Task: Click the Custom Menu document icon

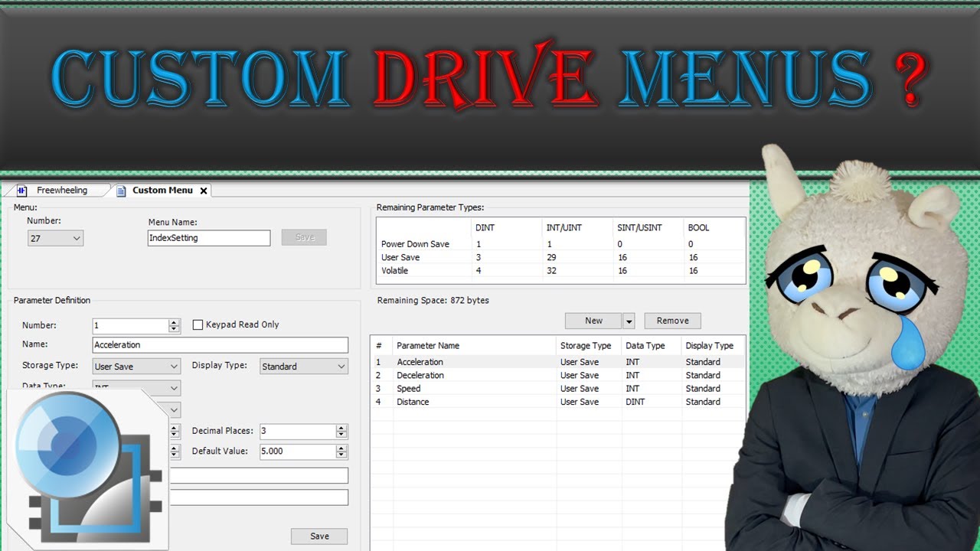Action: 121,191
